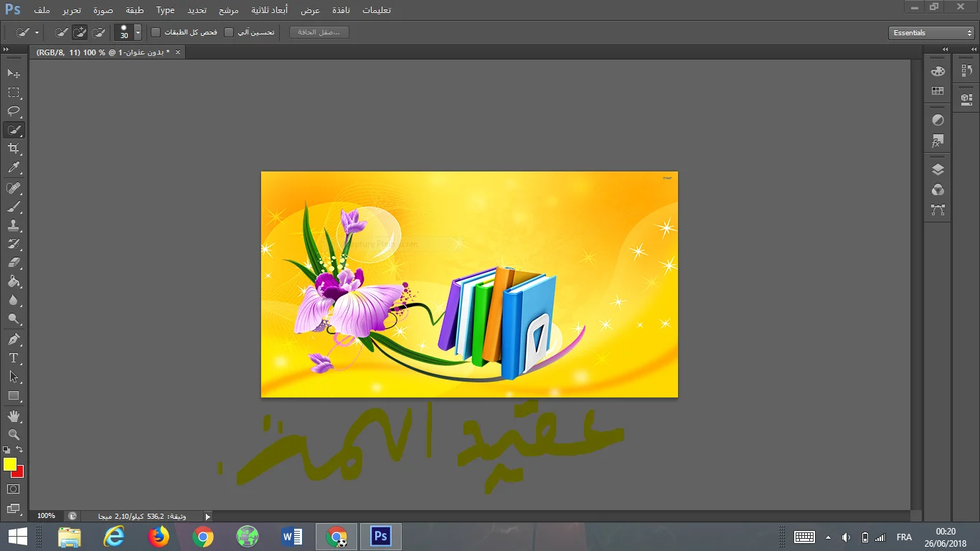Open the Styles fx panel icon
This screenshot has width=980, height=551.
938,141
